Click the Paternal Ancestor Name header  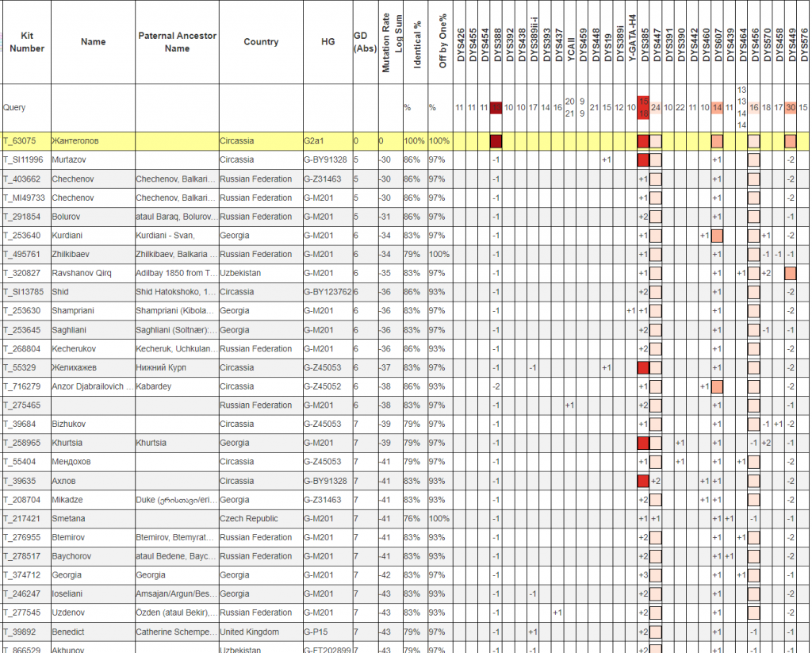point(176,42)
